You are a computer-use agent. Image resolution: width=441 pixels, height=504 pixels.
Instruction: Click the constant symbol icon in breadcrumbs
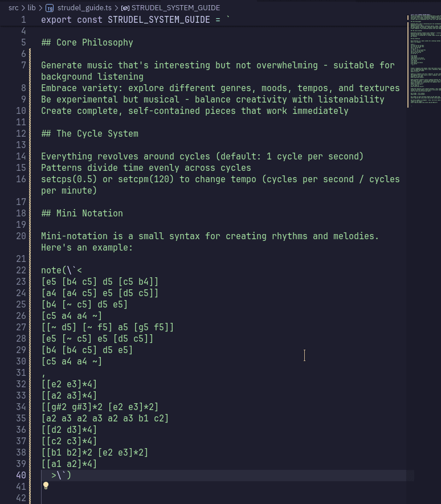125,8
